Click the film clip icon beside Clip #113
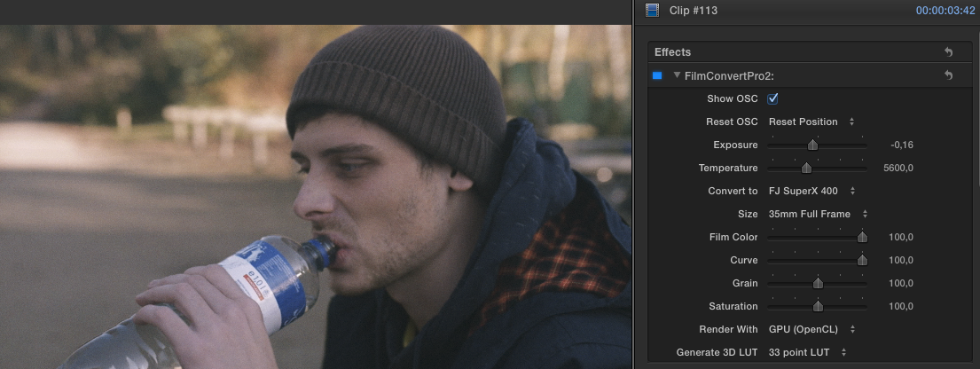The image size is (980, 369). 653,10
